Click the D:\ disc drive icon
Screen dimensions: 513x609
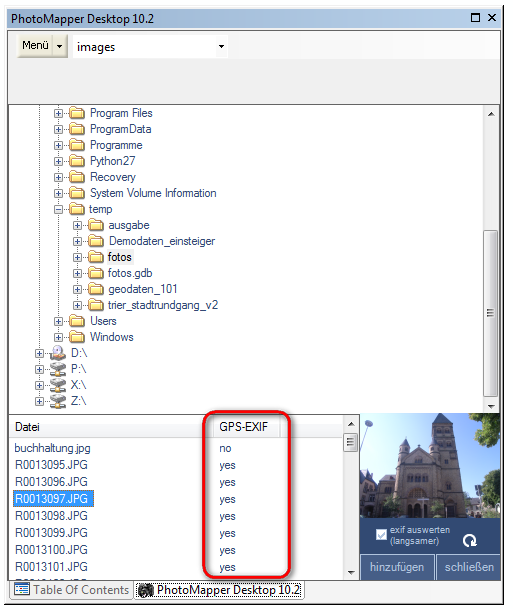(58, 353)
